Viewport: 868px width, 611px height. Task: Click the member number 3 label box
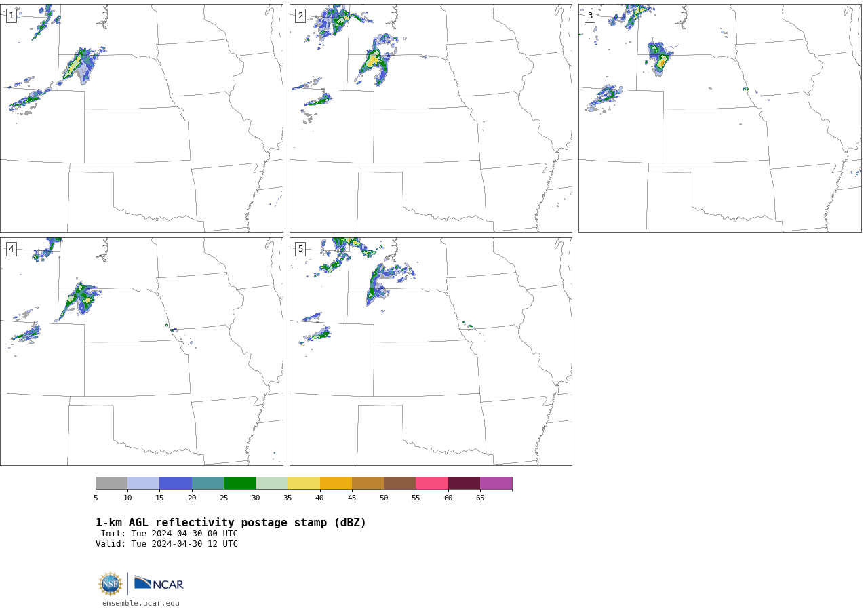tap(589, 16)
